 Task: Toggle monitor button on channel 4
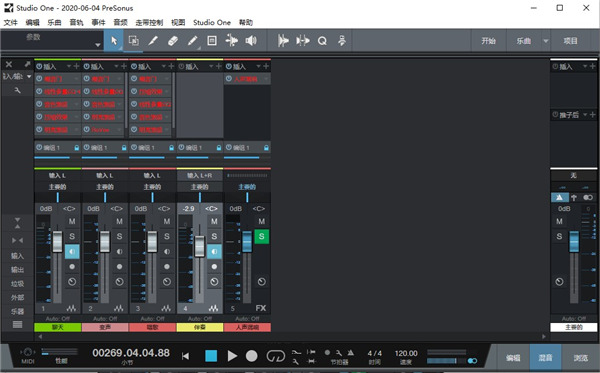click(214, 251)
